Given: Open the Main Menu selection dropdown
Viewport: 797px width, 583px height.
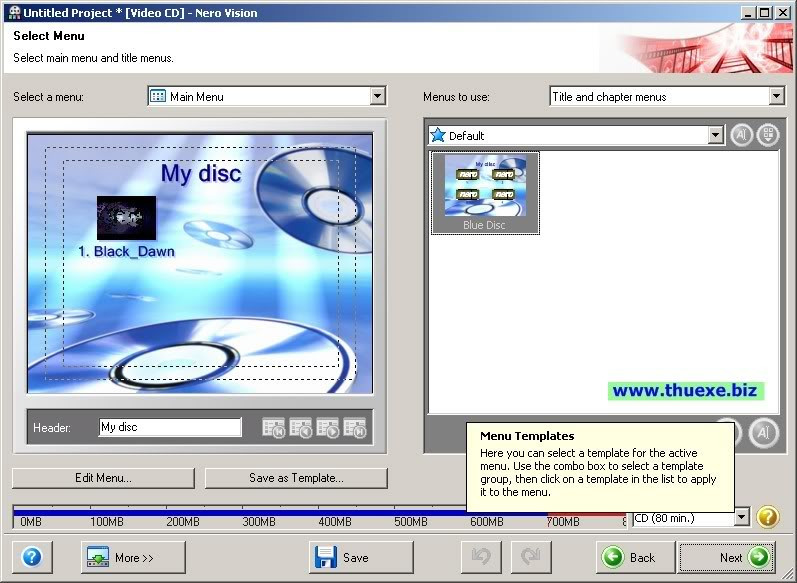Looking at the screenshot, I should pyautogui.click(x=377, y=97).
